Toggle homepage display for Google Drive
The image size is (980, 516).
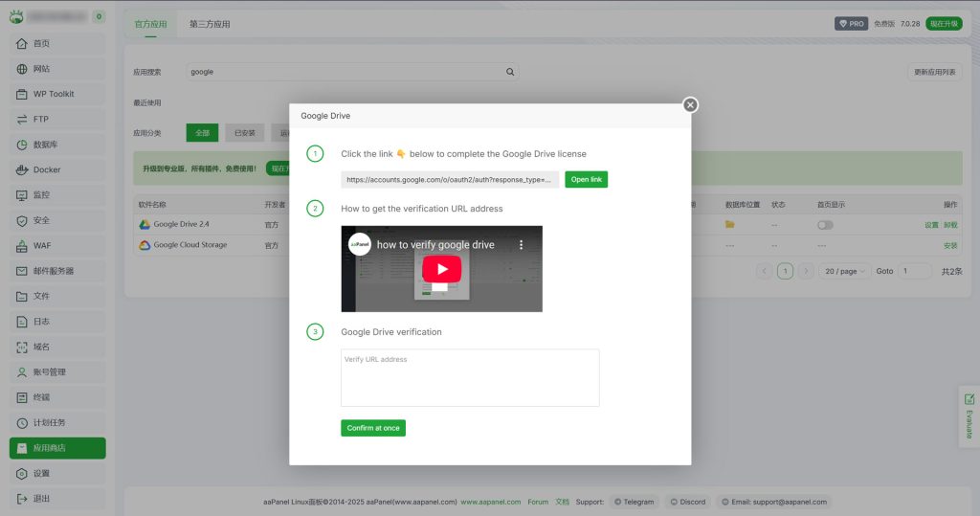coord(824,225)
